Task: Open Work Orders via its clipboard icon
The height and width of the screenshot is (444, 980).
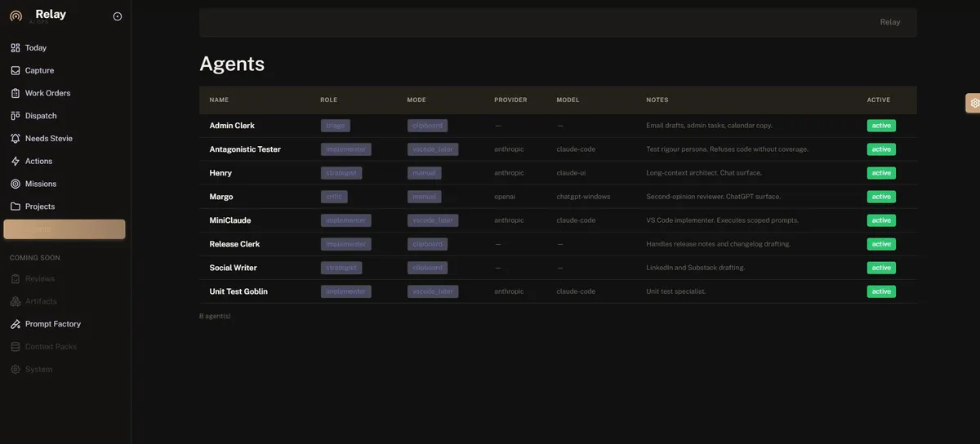Action: (16, 93)
